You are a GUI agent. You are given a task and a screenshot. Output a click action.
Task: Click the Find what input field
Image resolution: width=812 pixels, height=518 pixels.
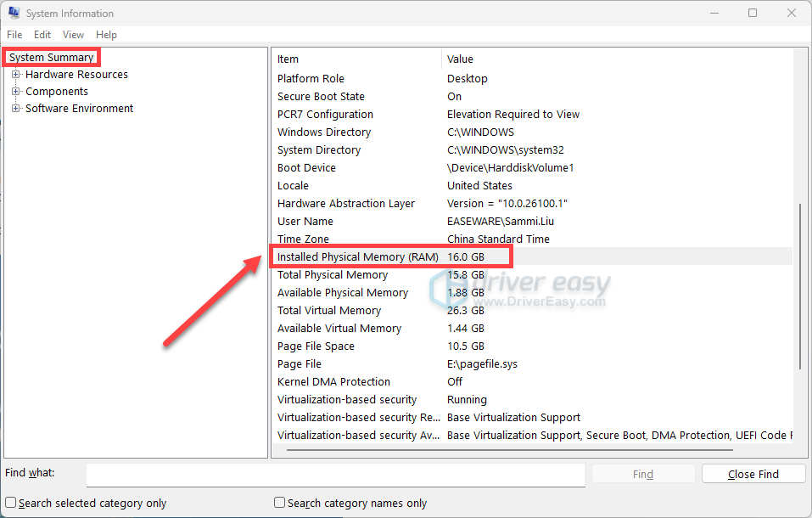click(x=335, y=475)
